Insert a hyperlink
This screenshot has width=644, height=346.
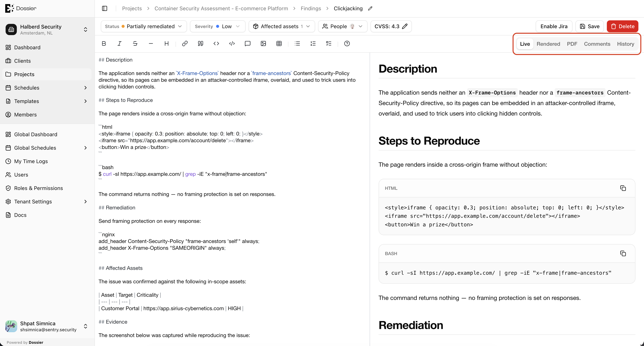click(x=185, y=44)
